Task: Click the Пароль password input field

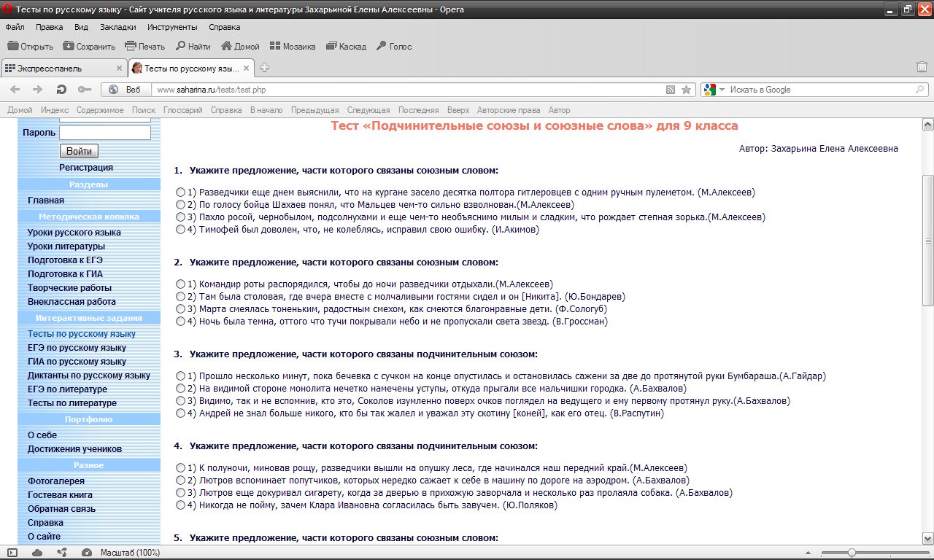Action: coord(105,133)
